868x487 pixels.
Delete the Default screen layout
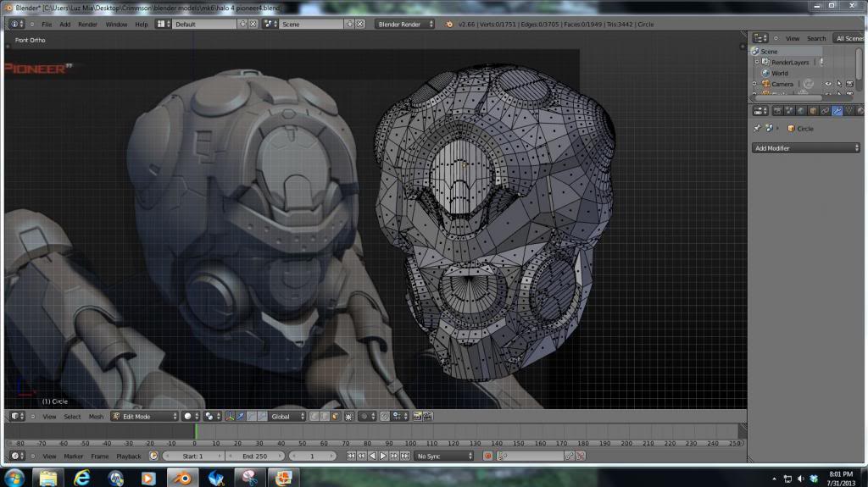[253, 25]
